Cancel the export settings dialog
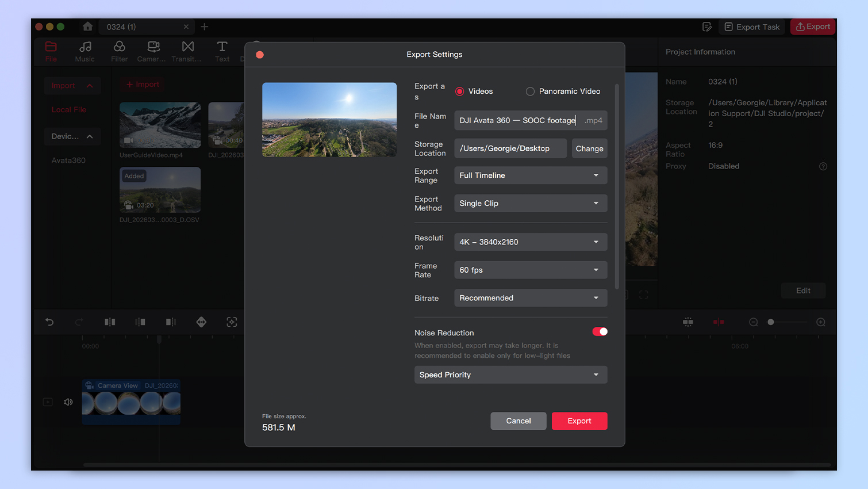 pos(518,421)
